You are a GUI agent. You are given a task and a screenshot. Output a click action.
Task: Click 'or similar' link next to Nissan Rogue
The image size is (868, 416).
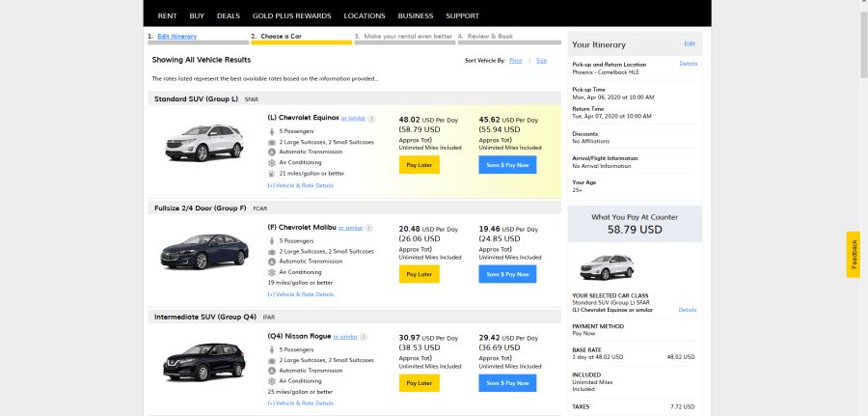click(x=345, y=336)
